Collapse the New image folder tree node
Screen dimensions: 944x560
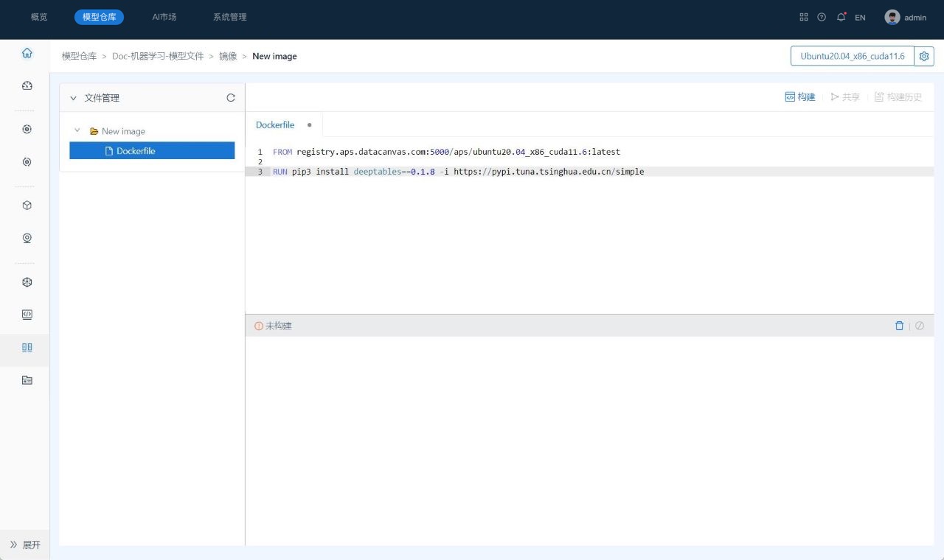click(77, 130)
